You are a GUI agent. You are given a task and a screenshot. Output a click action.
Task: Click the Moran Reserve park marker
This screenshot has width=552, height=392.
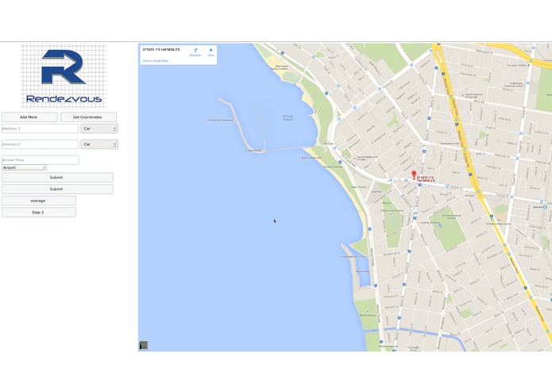(x=368, y=312)
